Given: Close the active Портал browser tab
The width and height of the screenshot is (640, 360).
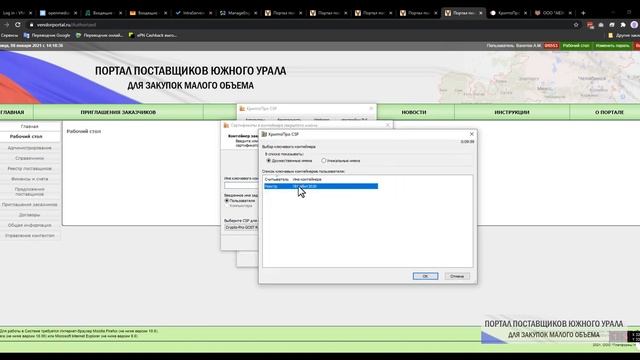Looking at the screenshot, I should coord(480,13).
